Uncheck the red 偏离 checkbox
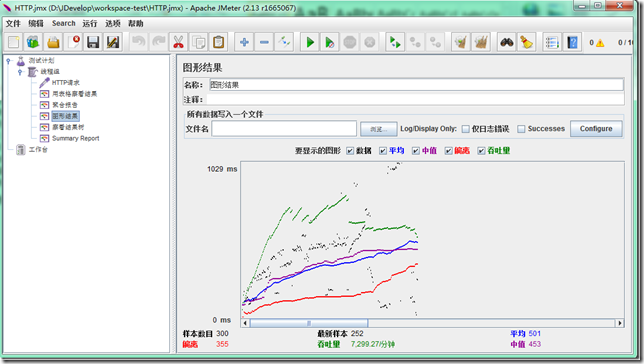Screen dimensions: 644x364 point(448,151)
